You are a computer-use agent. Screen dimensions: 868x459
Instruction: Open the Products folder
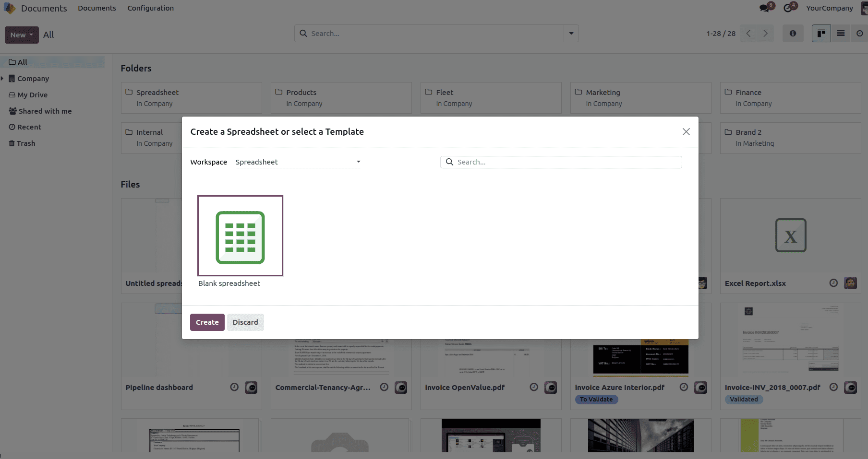point(341,98)
